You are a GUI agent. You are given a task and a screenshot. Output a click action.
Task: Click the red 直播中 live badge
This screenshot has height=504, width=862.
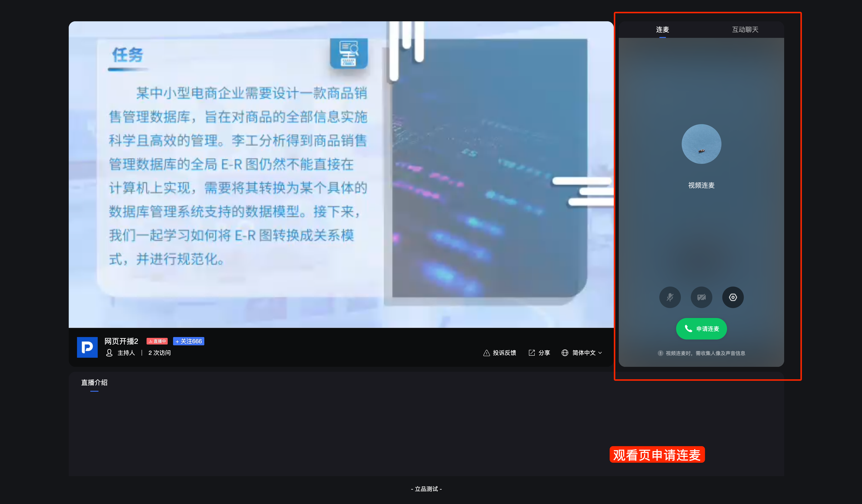pyautogui.click(x=157, y=341)
